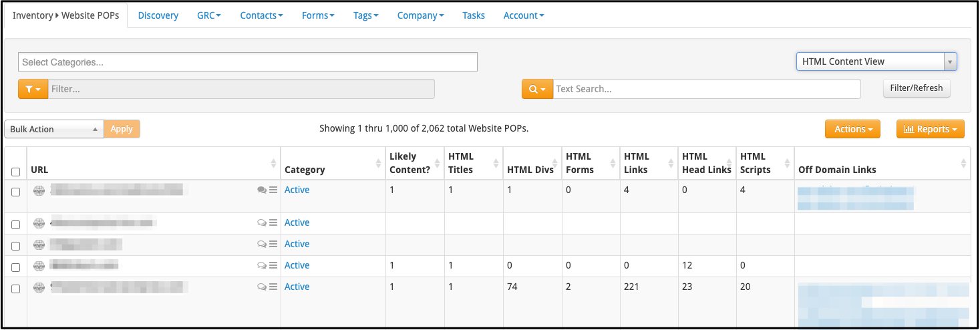Sort by HTML Scripts column arrows

point(788,164)
